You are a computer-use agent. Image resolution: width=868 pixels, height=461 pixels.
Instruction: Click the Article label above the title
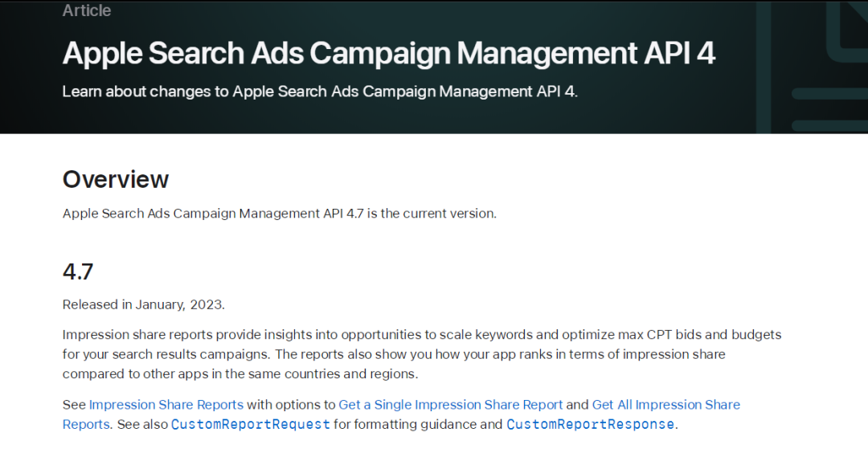(x=87, y=10)
